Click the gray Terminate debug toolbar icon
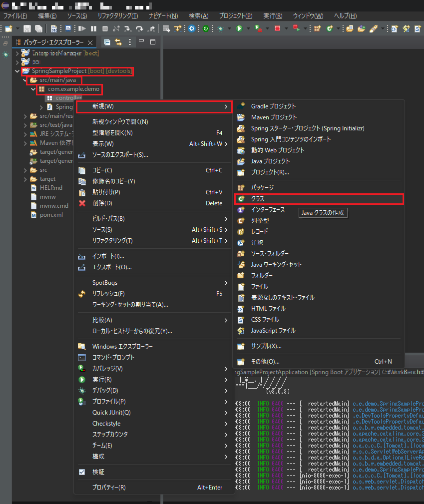The width and height of the screenshot is (424, 504). point(105,28)
